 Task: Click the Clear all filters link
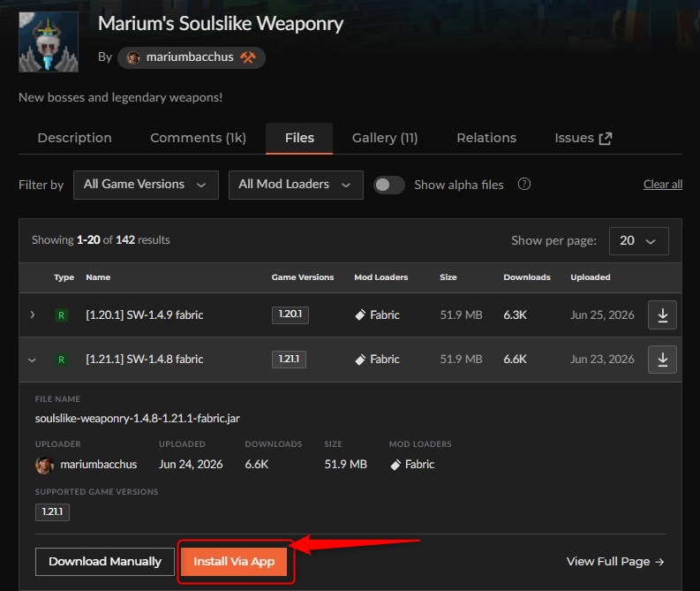(x=663, y=185)
